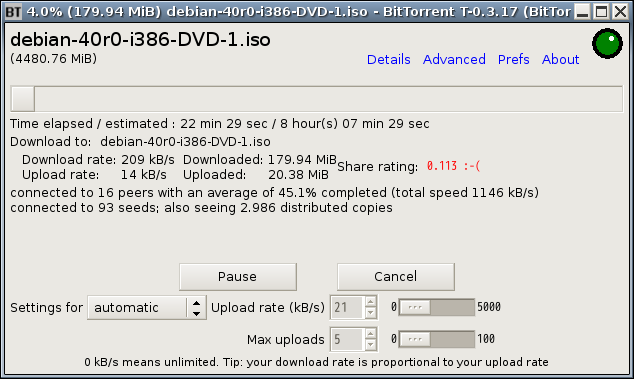Image resolution: width=634 pixels, height=379 pixels.
Task: Click the Uploaded 20.38 MiB value
Action: point(298,175)
